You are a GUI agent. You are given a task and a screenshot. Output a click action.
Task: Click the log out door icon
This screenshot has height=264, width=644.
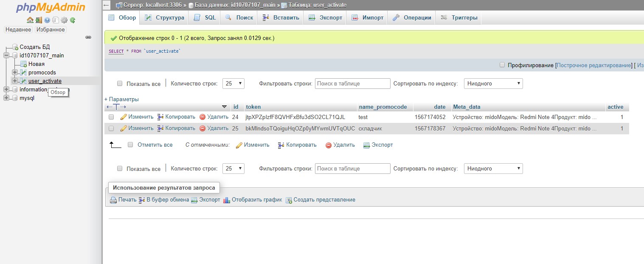38,20
